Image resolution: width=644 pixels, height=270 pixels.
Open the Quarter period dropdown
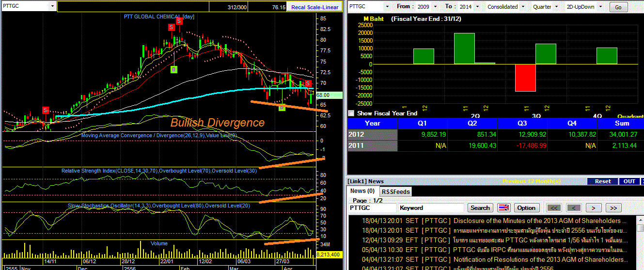(556, 7)
